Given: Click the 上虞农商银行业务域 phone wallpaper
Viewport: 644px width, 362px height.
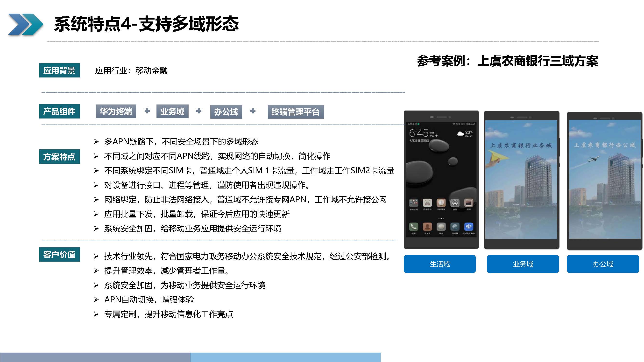Looking at the screenshot, I should pyautogui.click(x=521, y=179).
